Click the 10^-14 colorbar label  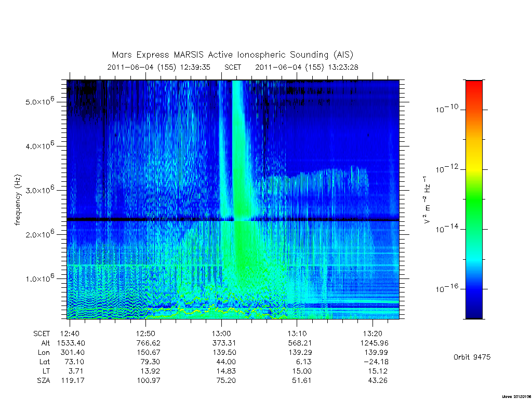[447, 229]
